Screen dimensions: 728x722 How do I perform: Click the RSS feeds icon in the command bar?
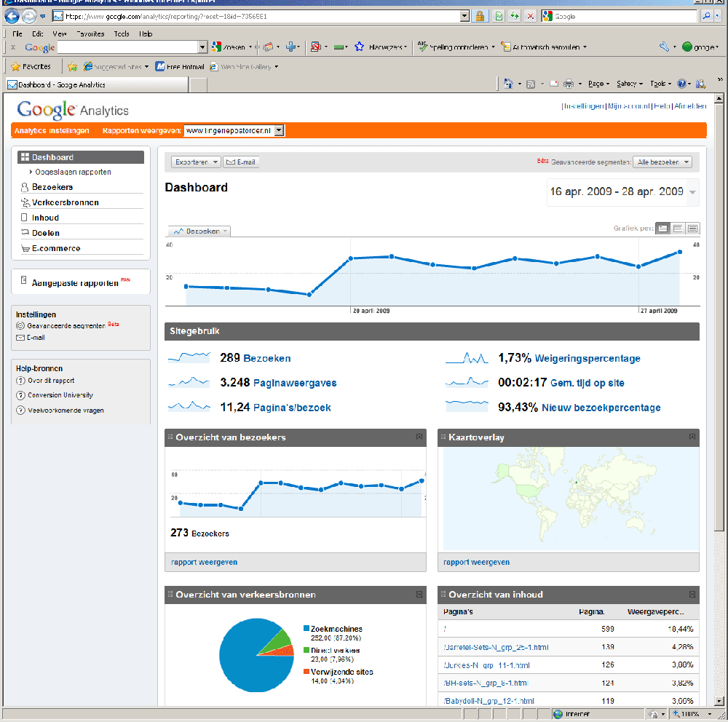[531, 84]
